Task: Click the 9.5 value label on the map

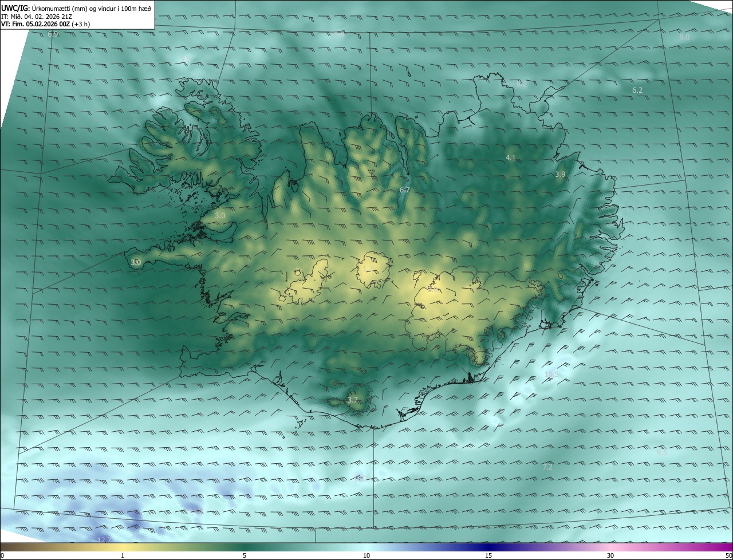Action: pos(662,452)
